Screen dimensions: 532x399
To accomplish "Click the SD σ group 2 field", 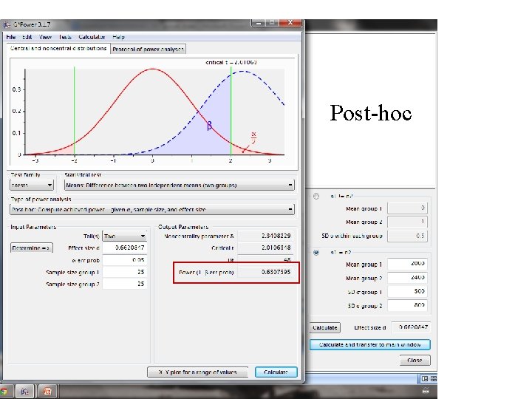I will click(407, 305).
